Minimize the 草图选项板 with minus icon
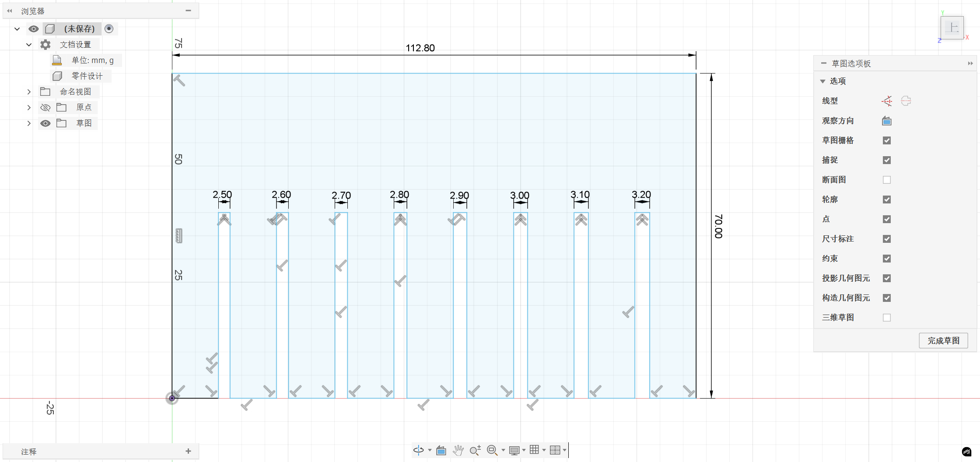 point(824,63)
